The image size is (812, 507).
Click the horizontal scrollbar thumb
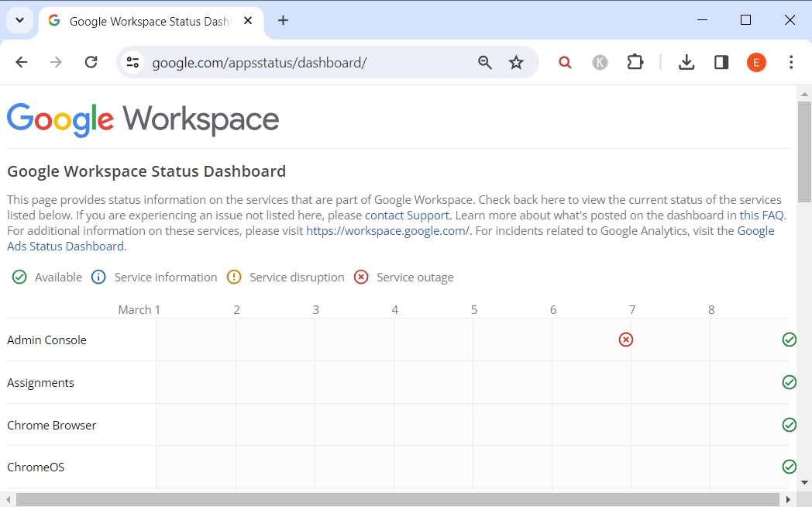(x=397, y=500)
